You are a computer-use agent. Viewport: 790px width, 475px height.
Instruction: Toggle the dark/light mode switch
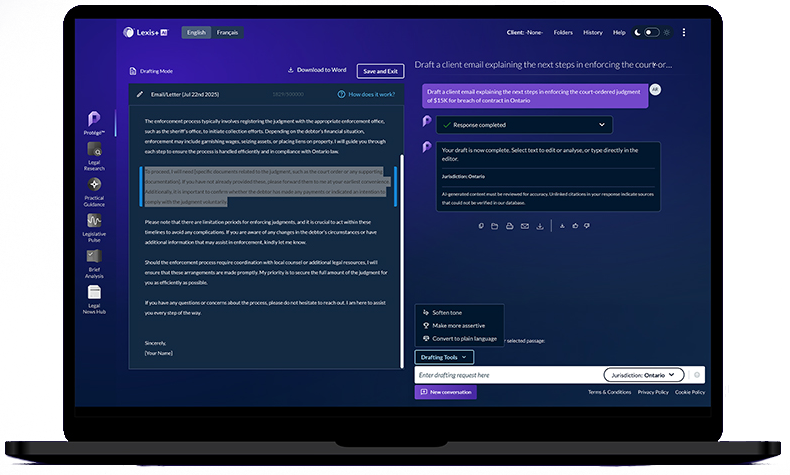(x=651, y=32)
